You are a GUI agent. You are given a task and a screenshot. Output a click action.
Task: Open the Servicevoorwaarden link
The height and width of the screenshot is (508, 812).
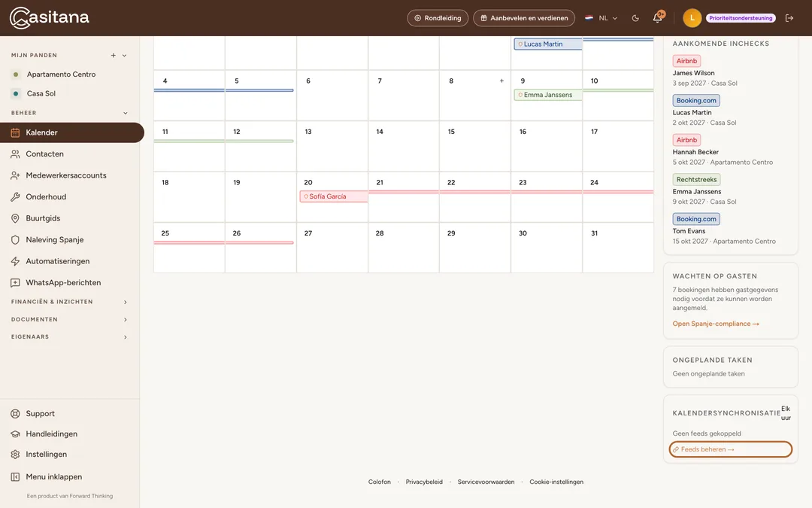(486, 482)
